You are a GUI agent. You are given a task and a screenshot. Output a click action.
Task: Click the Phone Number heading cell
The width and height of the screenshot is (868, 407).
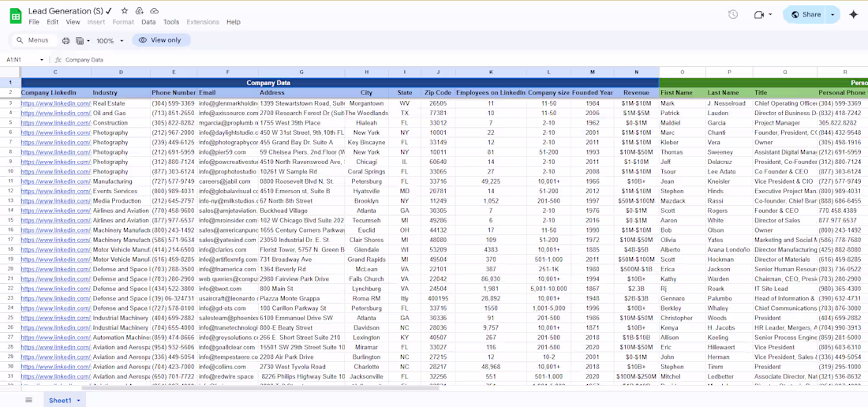click(174, 93)
